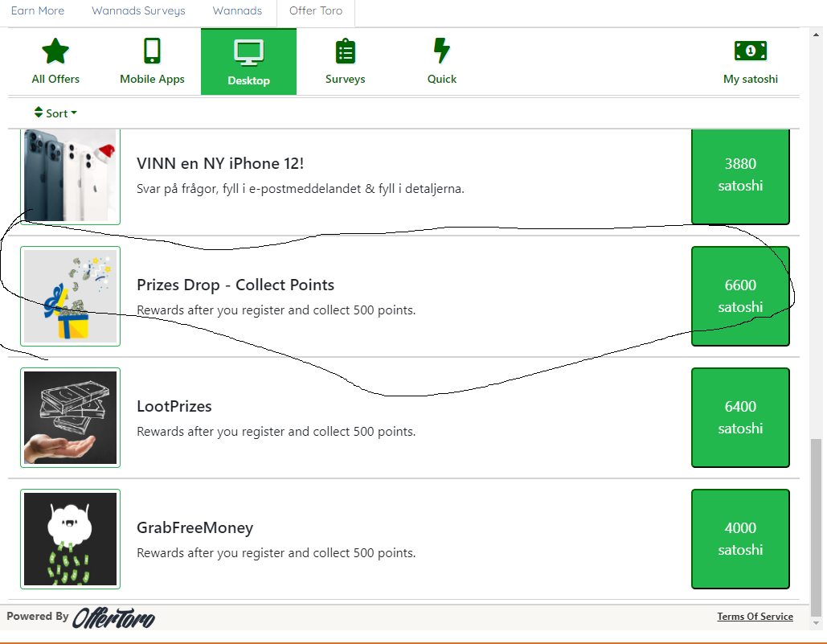Click the My satoshi label
827x644 pixels.
[x=751, y=79]
